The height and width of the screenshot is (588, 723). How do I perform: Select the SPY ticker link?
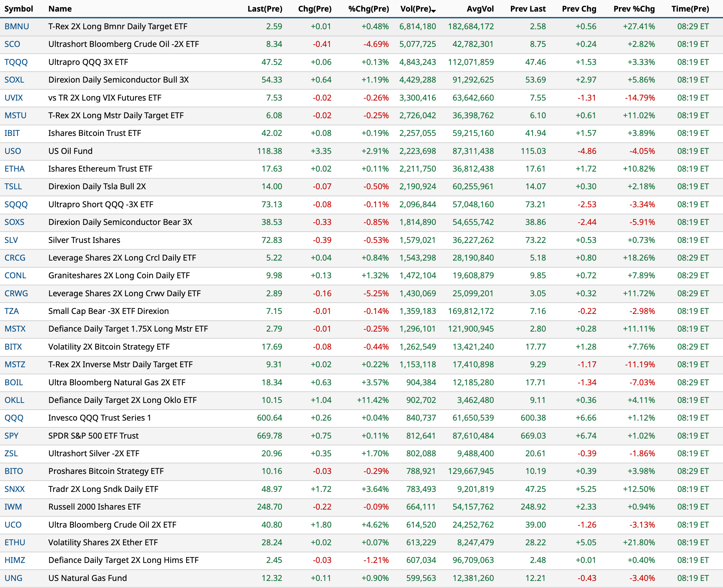point(11,436)
